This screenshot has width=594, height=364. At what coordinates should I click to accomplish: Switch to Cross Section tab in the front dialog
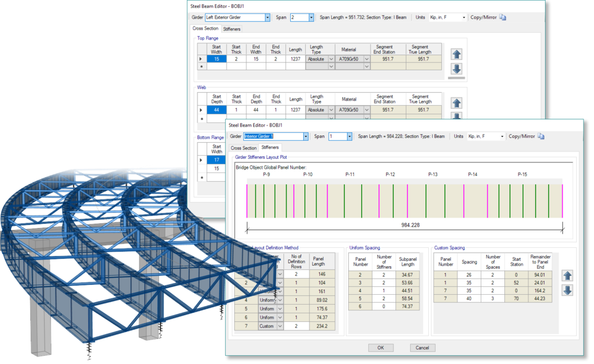(243, 148)
